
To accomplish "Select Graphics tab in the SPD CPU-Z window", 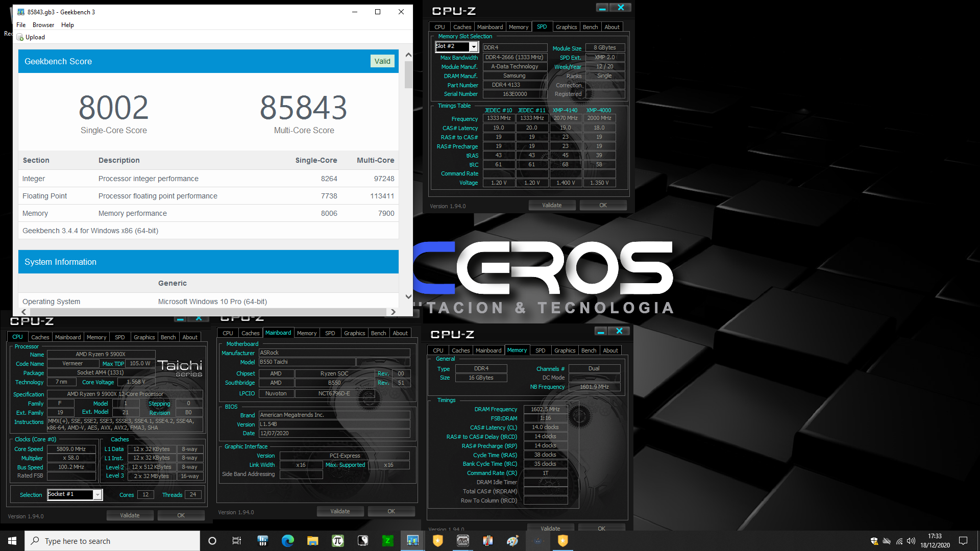I will point(566,27).
